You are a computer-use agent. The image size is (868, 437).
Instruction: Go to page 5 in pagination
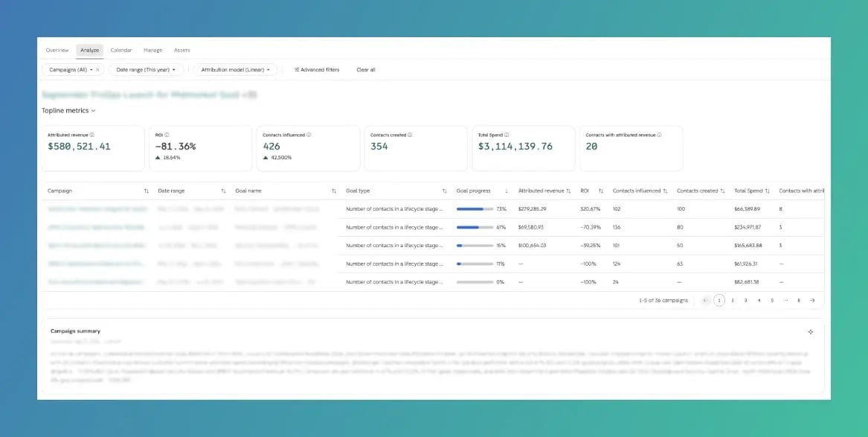tap(772, 300)
